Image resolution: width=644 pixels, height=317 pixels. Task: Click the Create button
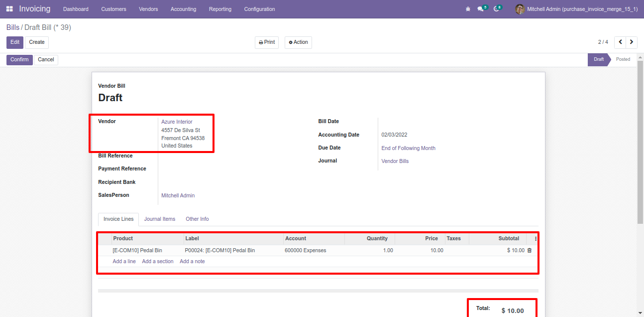click(37, 42)
